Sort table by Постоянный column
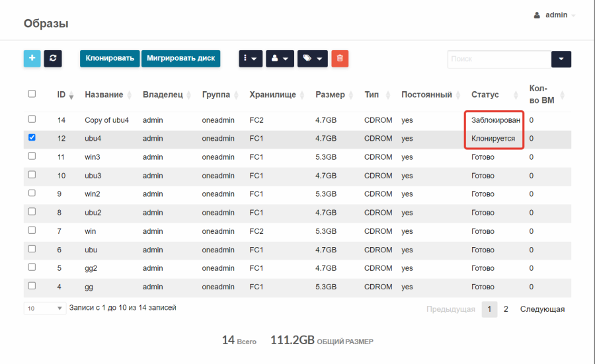595x364 pixels. tap(430, 94)
